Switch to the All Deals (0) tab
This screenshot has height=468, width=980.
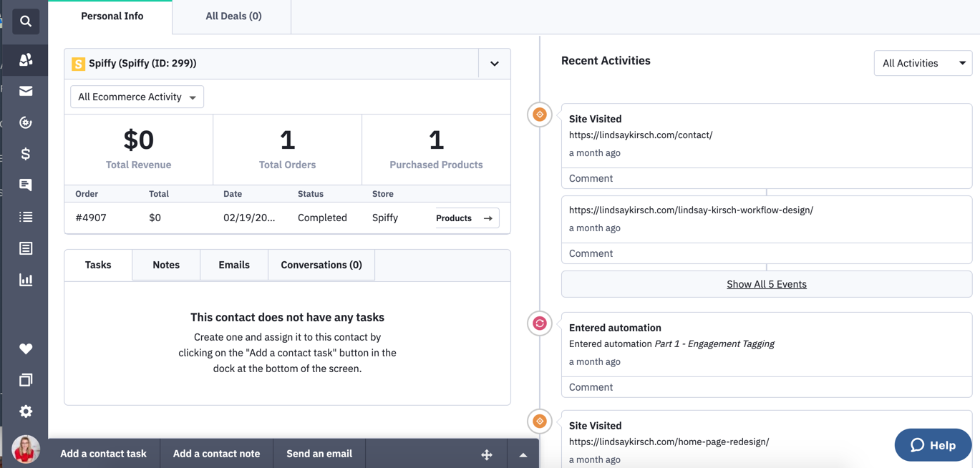[233, 16]
